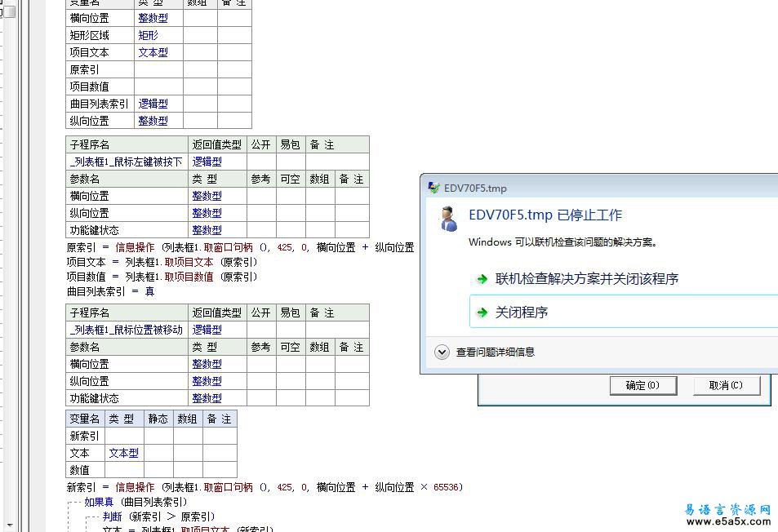Click the scroll-down arrow of the left panel scrollbar
This screenshot has height=532, width=778.
click(10, 525)
